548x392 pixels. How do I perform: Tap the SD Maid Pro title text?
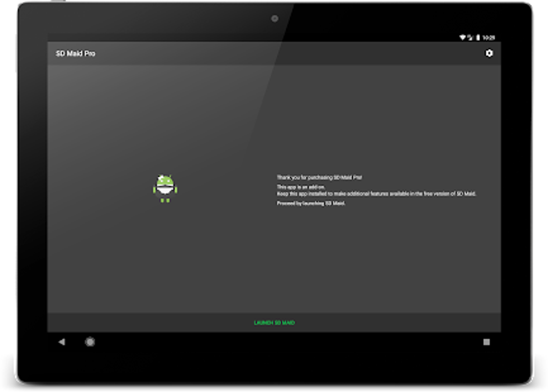click(x=76, y=54)
